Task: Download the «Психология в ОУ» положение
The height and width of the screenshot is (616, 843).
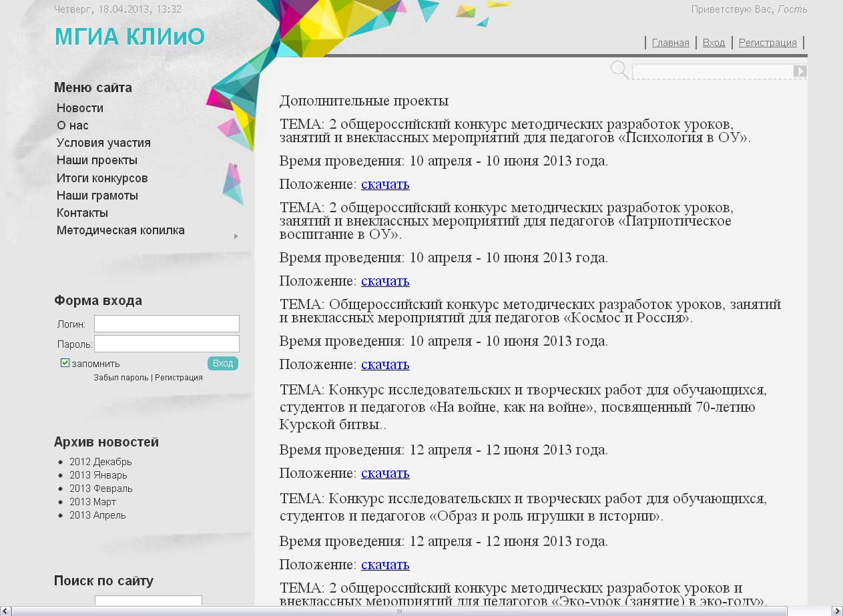Action: point(385,184)
